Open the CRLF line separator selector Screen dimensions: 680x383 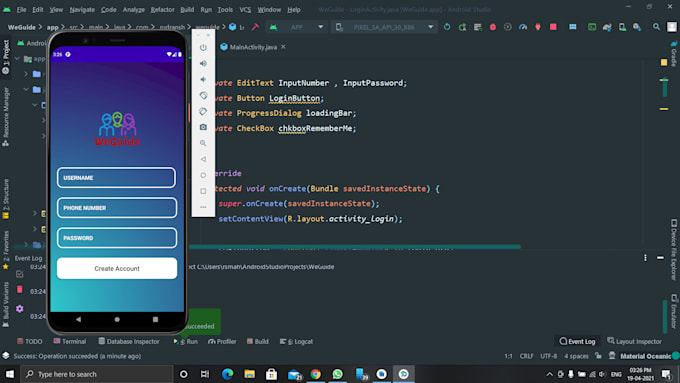(x=526, y=356)
